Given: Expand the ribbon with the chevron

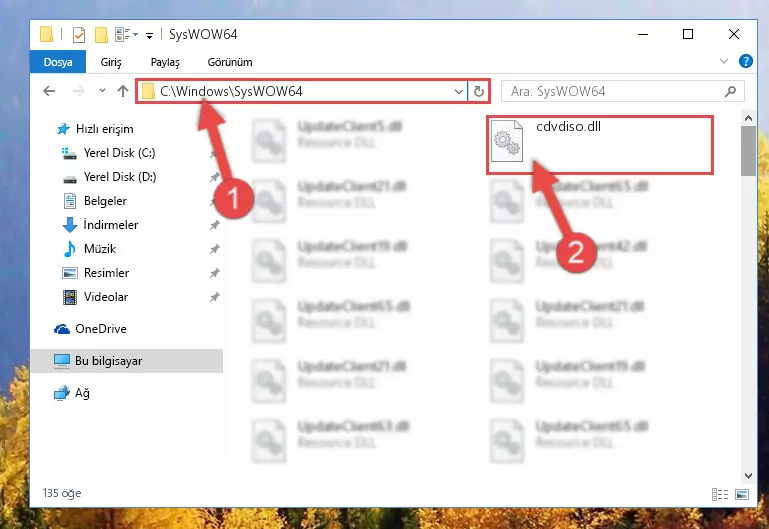Looking at the screenshot, I should pyautogui.click(x=723, y=61).
